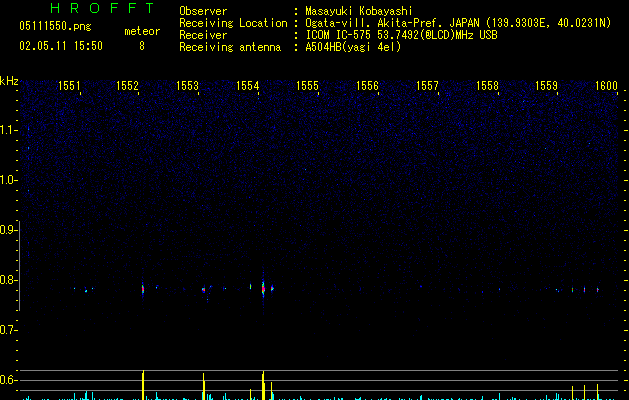The image size is (629, 400).
Task: Click the 1557 time axis marker
Action: (x=427, y=86)
